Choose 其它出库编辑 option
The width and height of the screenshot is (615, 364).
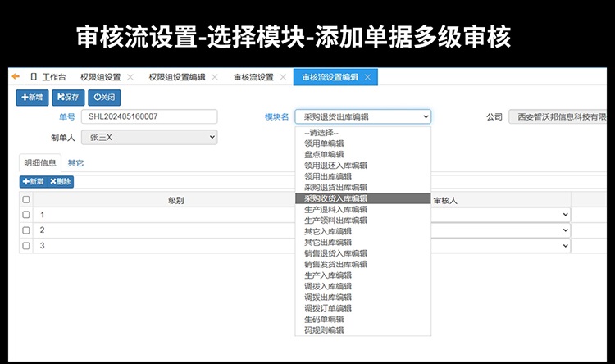click(x=362, y=243)
